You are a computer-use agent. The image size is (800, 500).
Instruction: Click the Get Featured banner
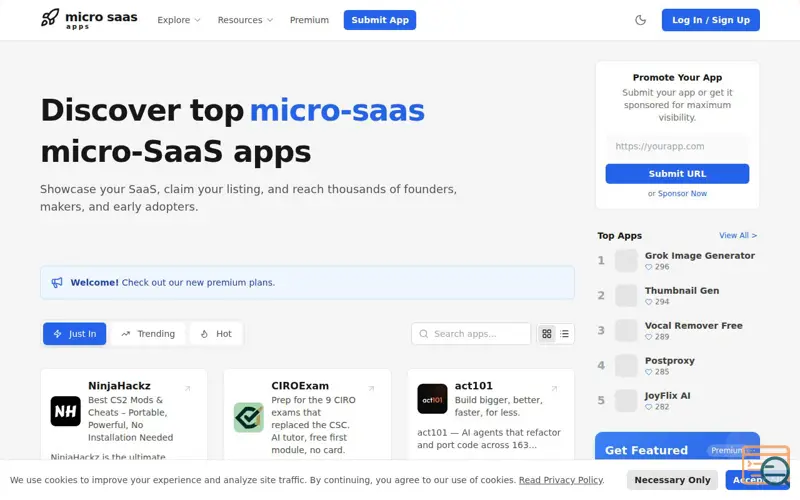[x=677, y=447]
